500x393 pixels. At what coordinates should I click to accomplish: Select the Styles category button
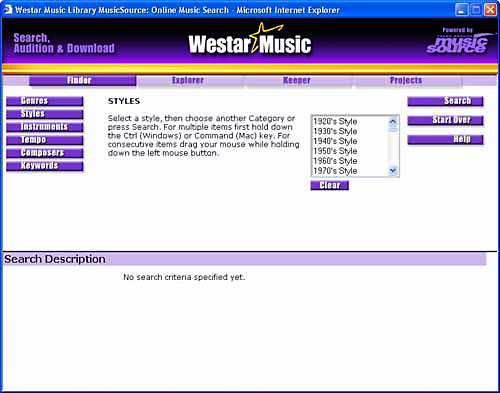(45, 114)
